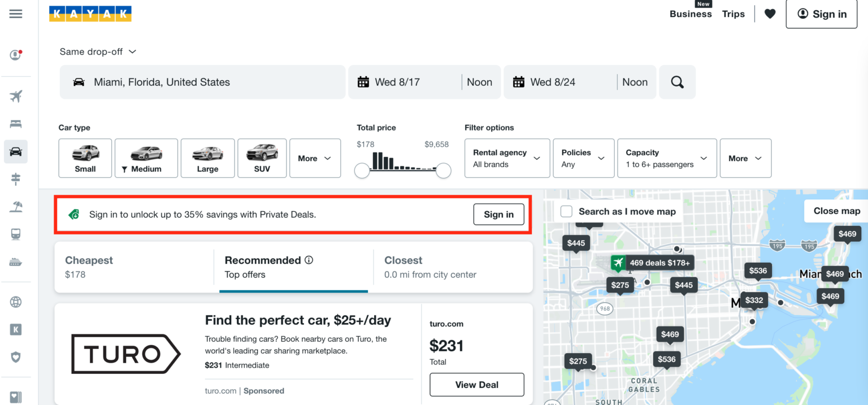Expand the Rental agency filter dropdown
Image resolution: width=868 pixels, height=405 pixels.
tap(506, 158)
